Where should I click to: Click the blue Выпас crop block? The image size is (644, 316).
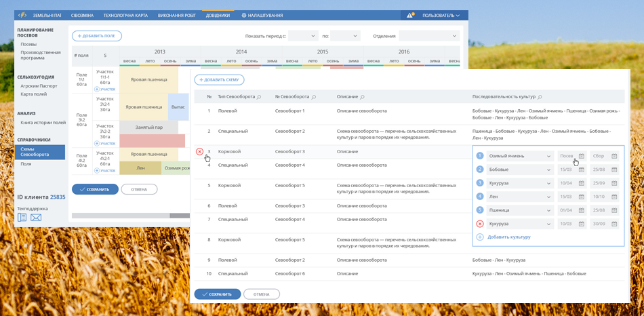click(178, 107)
